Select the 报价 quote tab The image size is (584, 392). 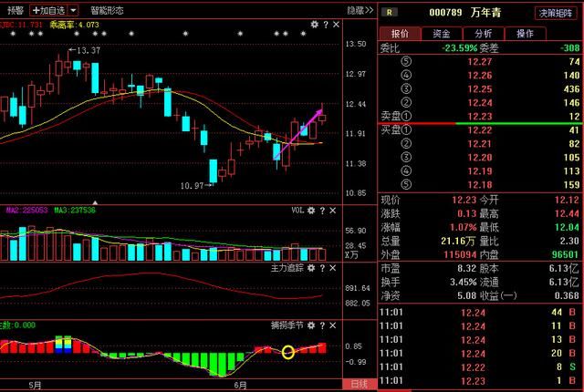[x=400, y=34]
